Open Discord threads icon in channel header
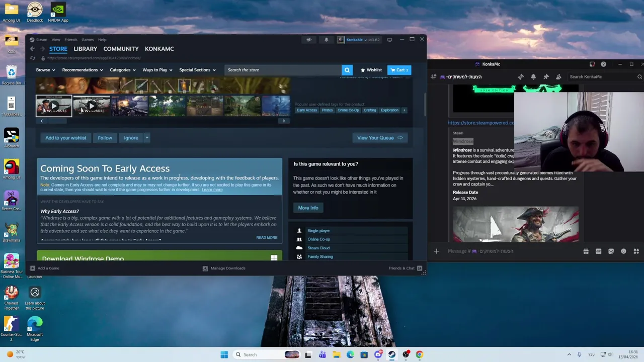The width and height of the screenshot is (644, 362). click(x=521, y=76)
